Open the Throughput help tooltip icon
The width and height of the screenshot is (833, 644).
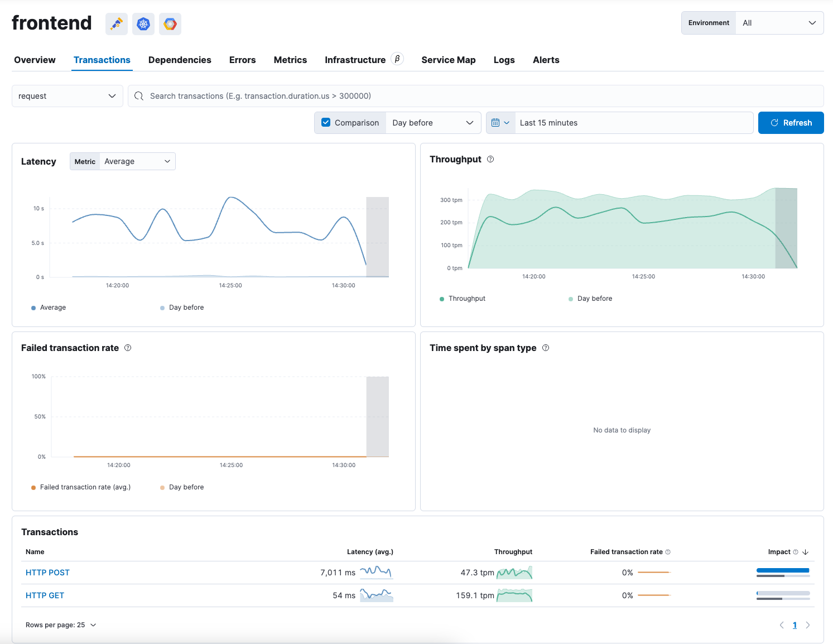[x=490, y=160]
